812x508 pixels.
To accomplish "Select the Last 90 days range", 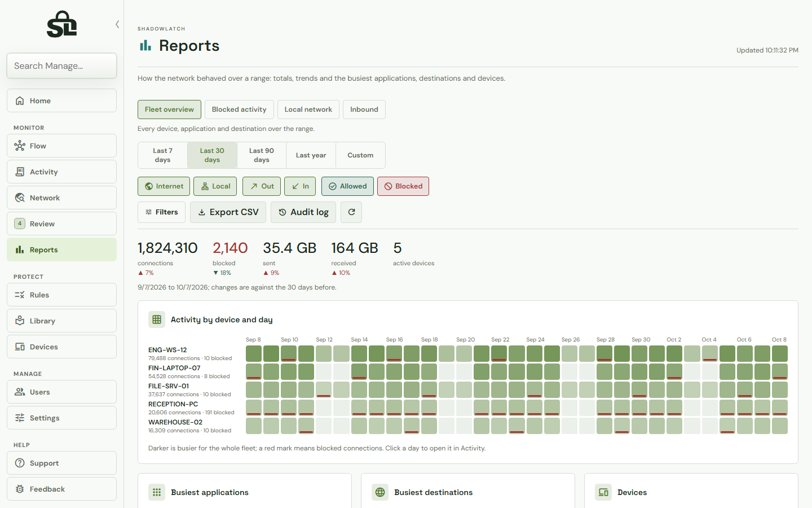I will [262, 155].
